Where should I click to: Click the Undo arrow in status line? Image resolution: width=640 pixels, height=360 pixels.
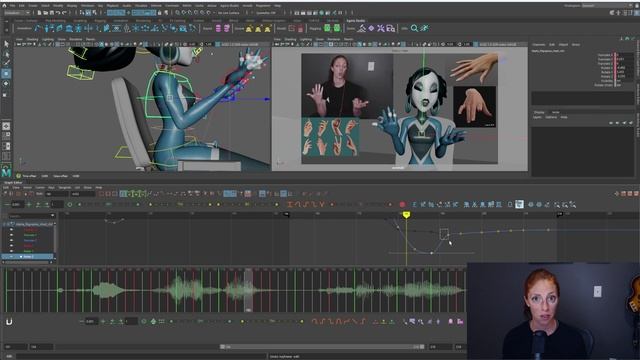pyautogui.click(x=58, y=13)
